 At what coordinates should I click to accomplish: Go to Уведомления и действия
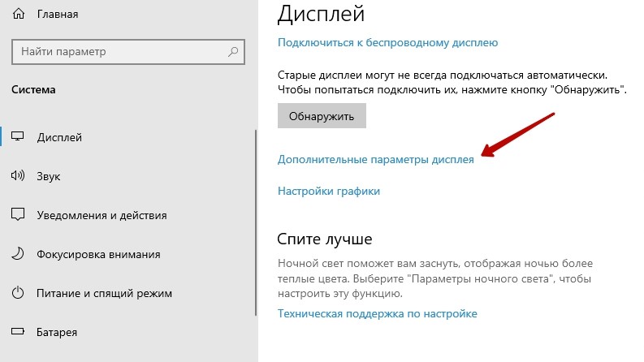102,215
